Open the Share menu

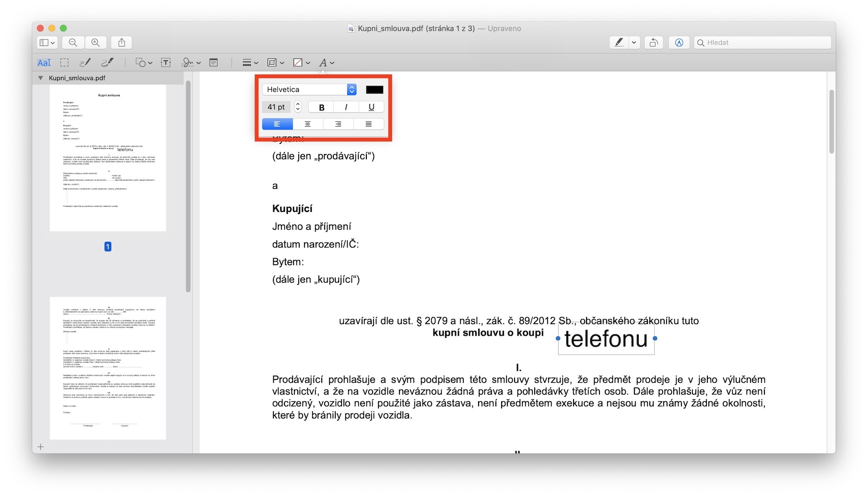[x=122, y=43]
